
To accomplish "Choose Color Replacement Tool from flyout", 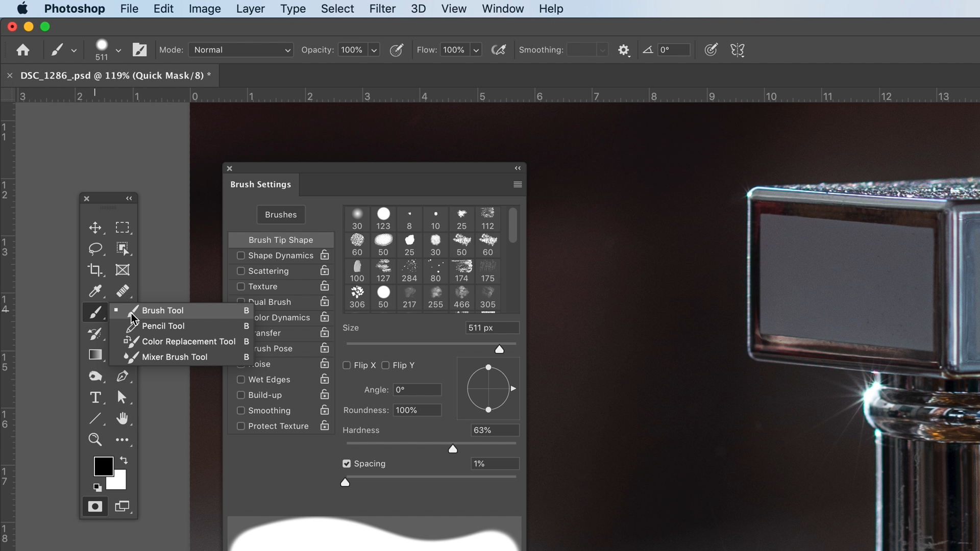I will pos(182,341).
